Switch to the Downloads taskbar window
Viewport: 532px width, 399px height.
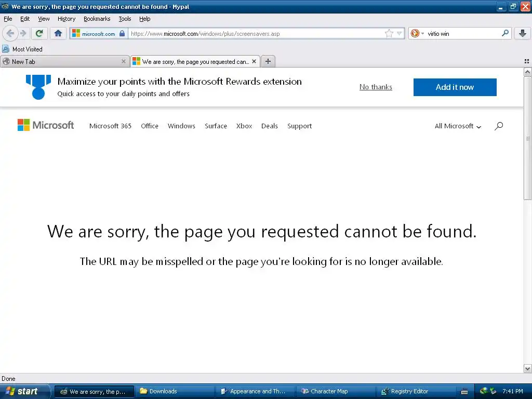click(175, 391)
